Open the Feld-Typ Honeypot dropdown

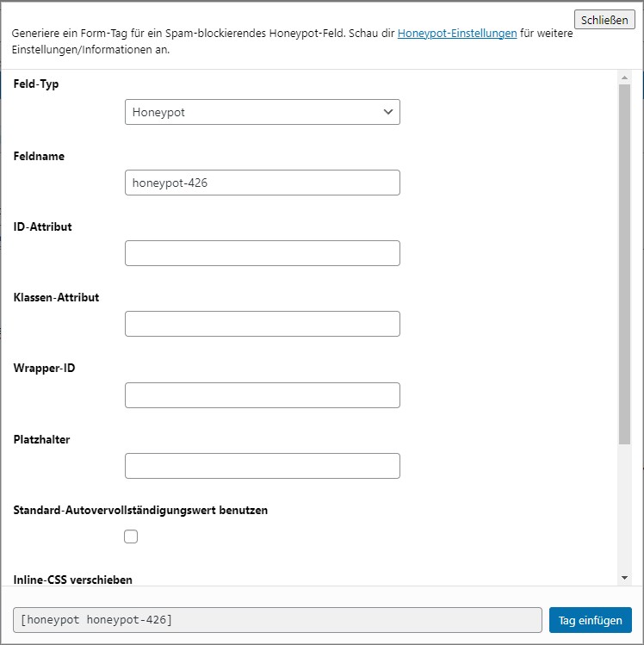[262, 112]
